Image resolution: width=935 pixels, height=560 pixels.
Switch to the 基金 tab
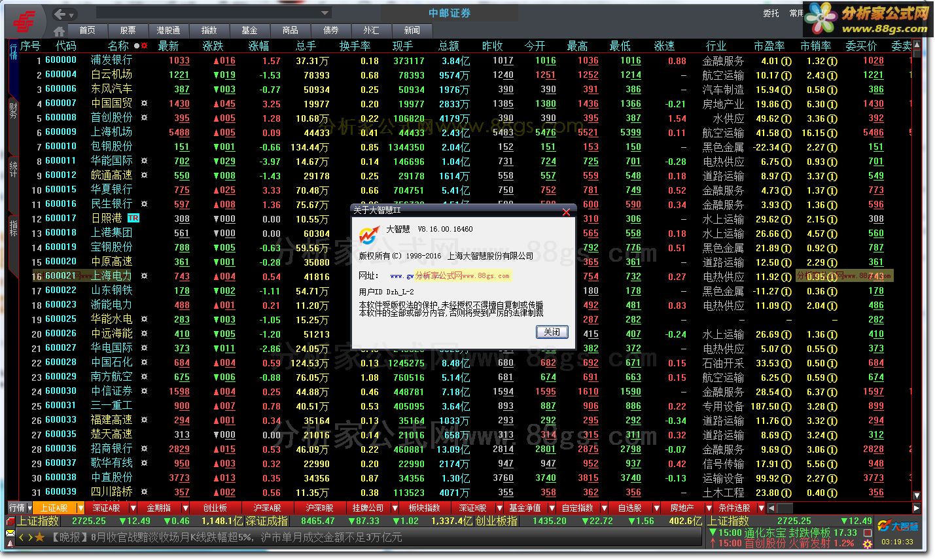coord(249,31)
